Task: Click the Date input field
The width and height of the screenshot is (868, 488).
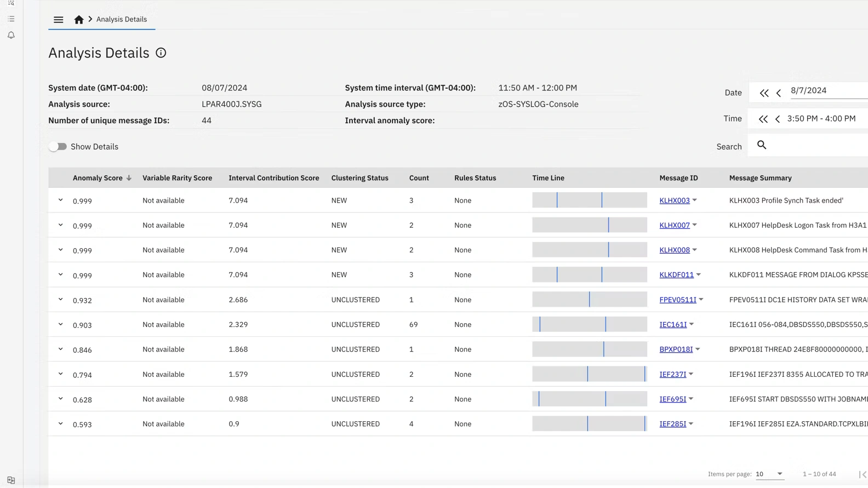Action: [x=827, y=91]
